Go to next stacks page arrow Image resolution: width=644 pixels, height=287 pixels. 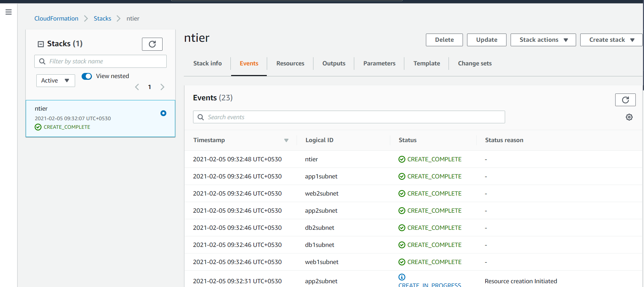[162, 87]
